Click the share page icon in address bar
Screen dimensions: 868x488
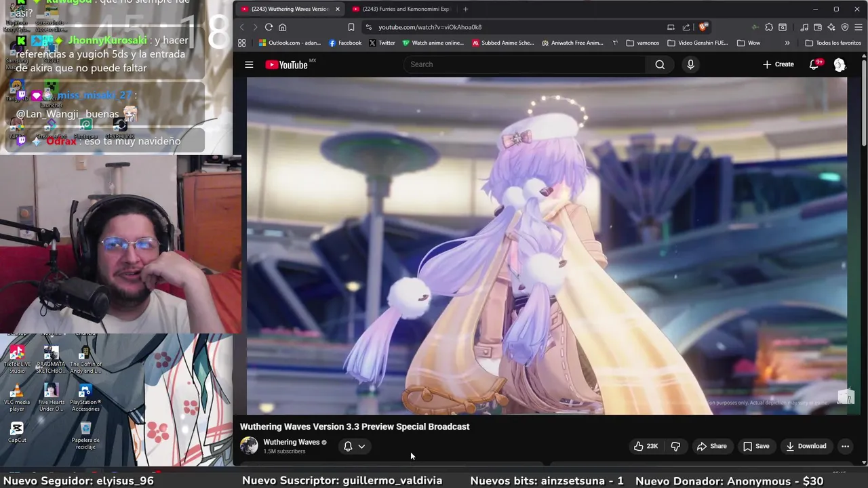coord(686,27)
